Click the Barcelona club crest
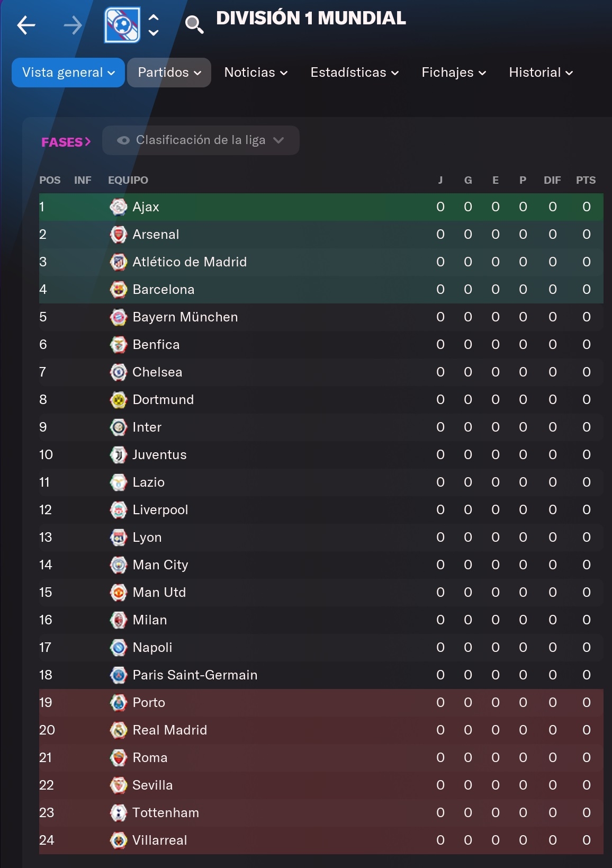 pyautogui.click(x=119, y=290)
